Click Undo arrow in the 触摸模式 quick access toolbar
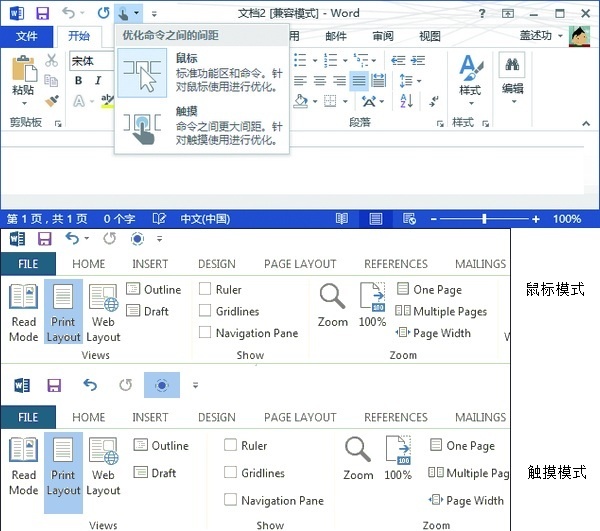Image resolution: width=600 pixels, height=531 pixels. click(x=90, y=385)
